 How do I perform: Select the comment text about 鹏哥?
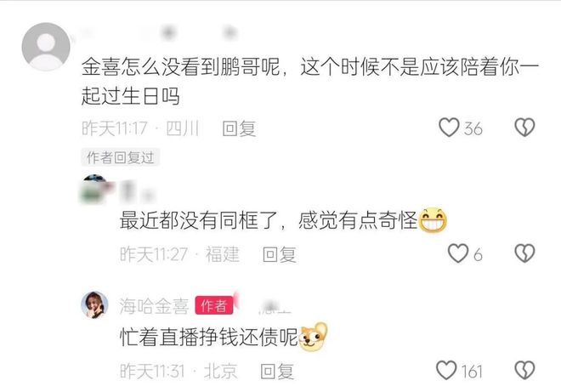[x=310, y=82]
